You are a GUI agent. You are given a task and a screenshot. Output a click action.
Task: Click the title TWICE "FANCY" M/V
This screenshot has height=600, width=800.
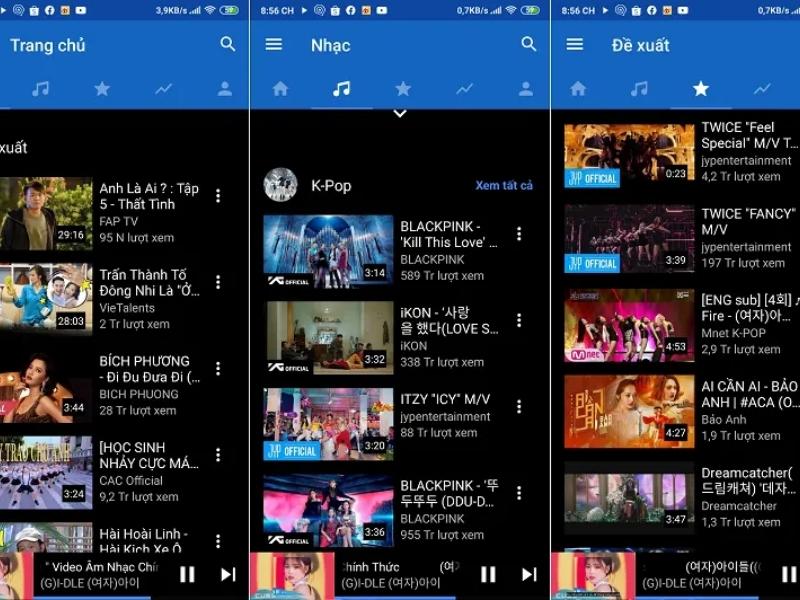(748, 221)
